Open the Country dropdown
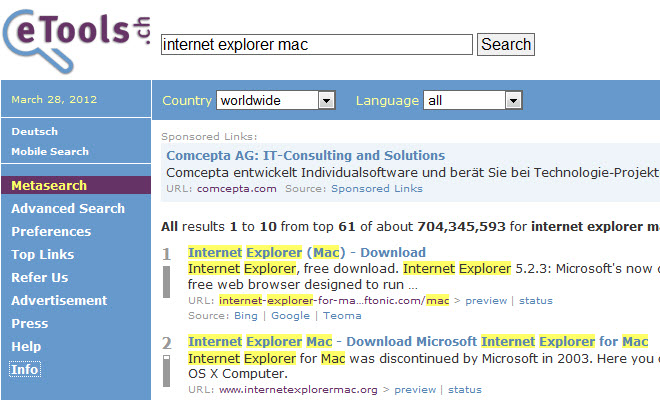 point(275,100)
